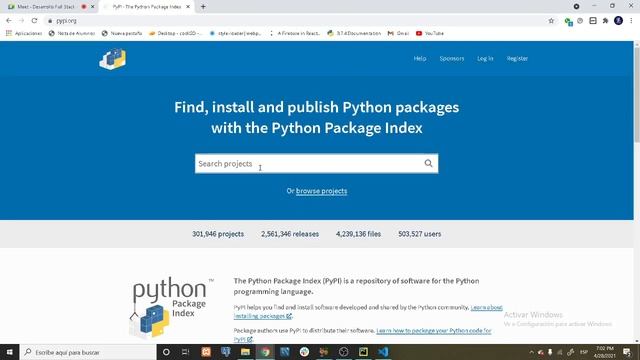Open the style-loader webpack bookmark
The image size is (640, 360).
click(x=235, y=33)
